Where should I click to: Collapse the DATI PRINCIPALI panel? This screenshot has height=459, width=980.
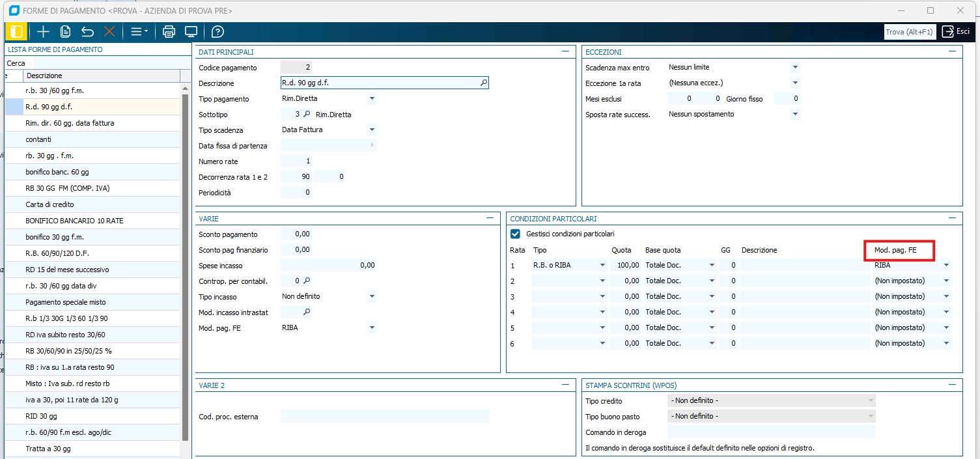coord(565,51)
